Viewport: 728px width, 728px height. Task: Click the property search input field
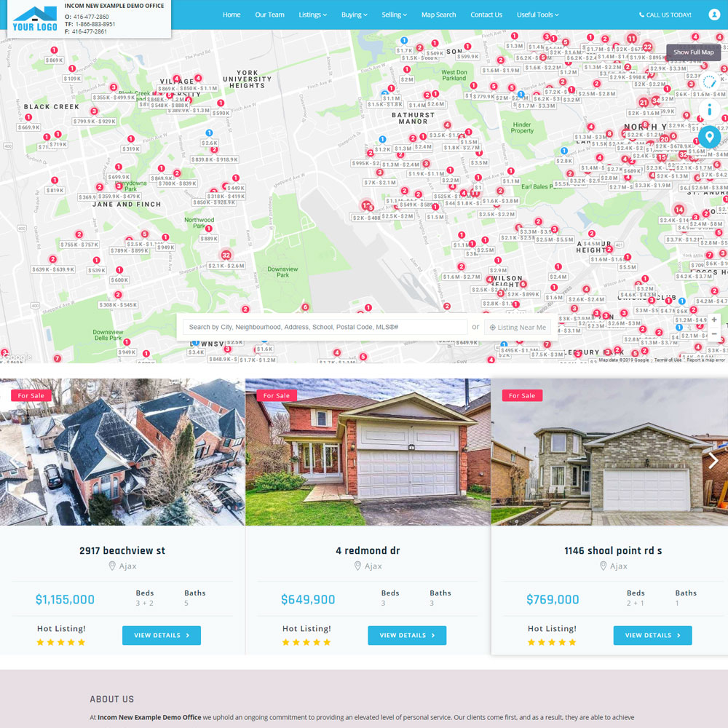(x=325, y=328)
